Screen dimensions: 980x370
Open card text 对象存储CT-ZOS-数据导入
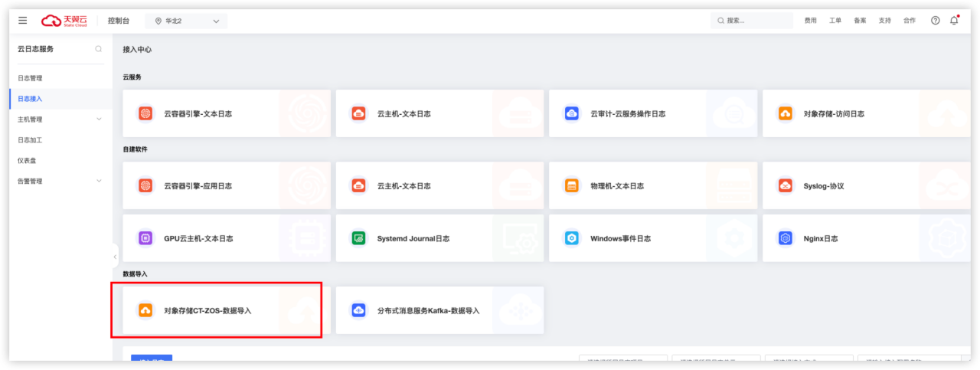[x=207, y=311]
